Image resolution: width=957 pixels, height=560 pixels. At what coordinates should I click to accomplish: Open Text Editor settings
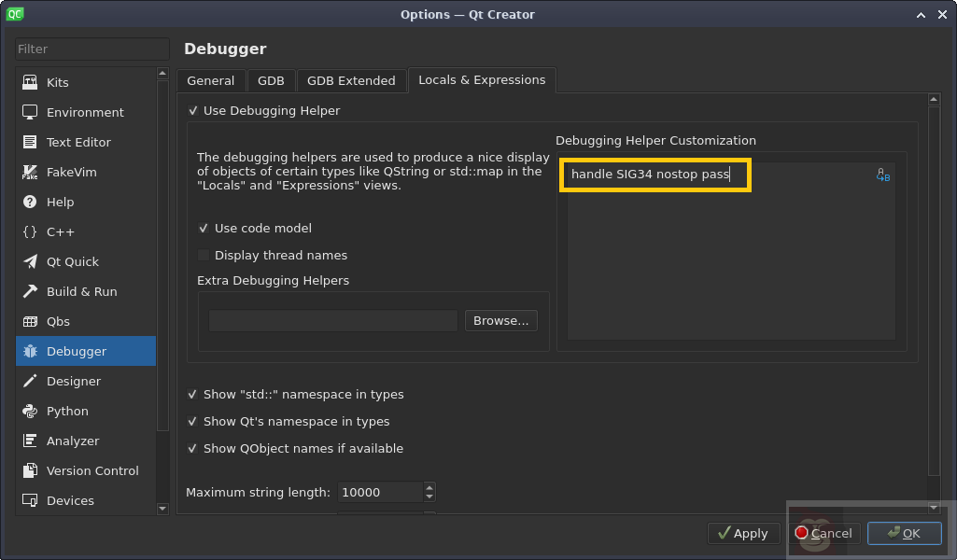[x=77, y=142]
